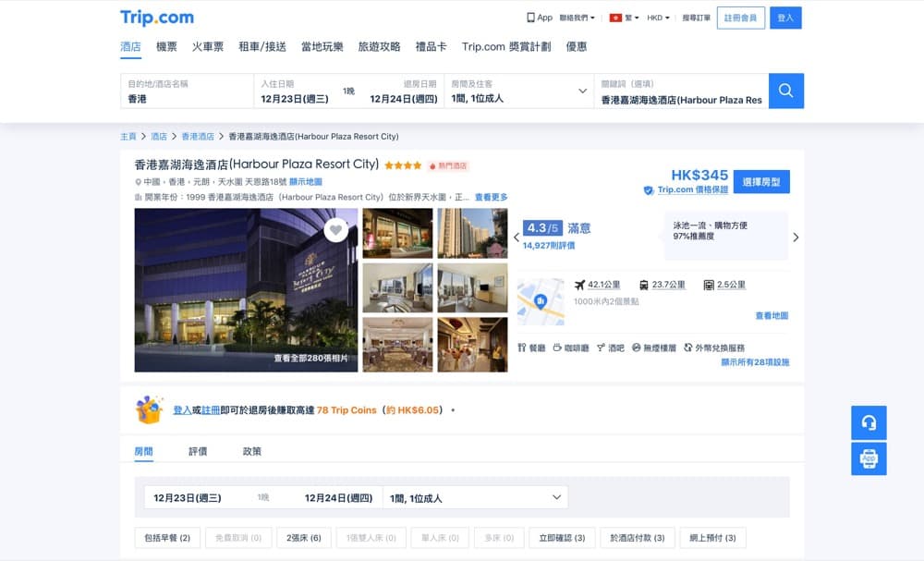This screenshot has height=561, width=924.
Task: Open the 禮品卡 navigation item
Action: pyautogui.click(x=431, y=46)
